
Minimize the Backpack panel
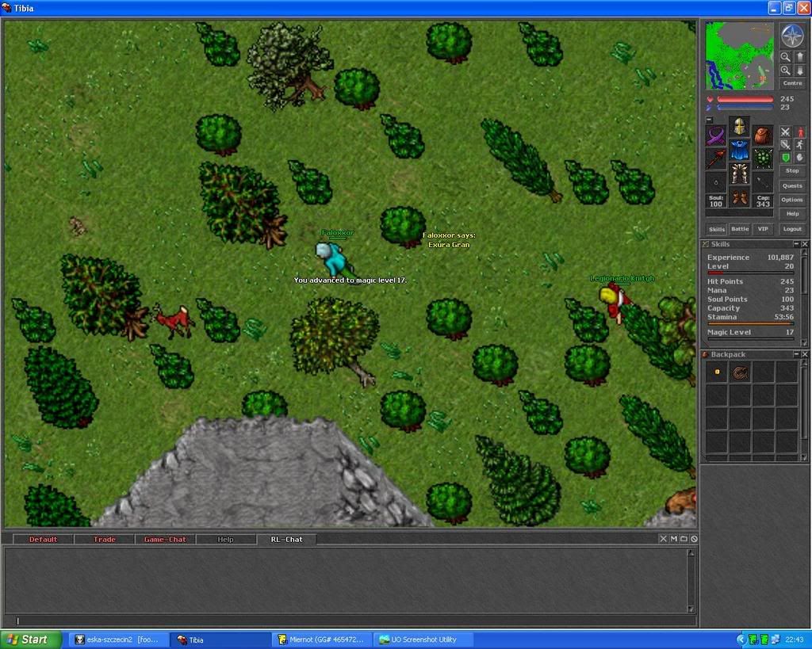796,354
